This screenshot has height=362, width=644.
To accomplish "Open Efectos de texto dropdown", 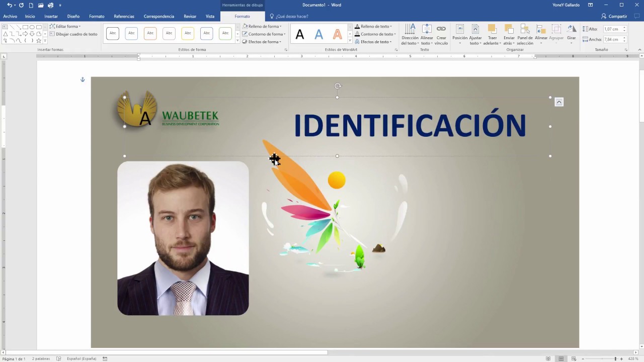I will point(373,42).
